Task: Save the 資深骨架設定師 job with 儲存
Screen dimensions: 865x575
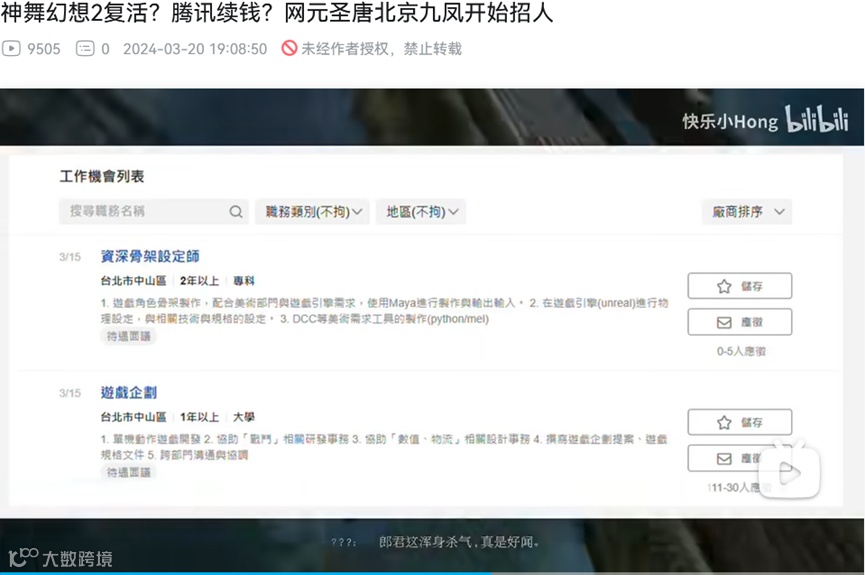Action: click(x=740, y=286)
